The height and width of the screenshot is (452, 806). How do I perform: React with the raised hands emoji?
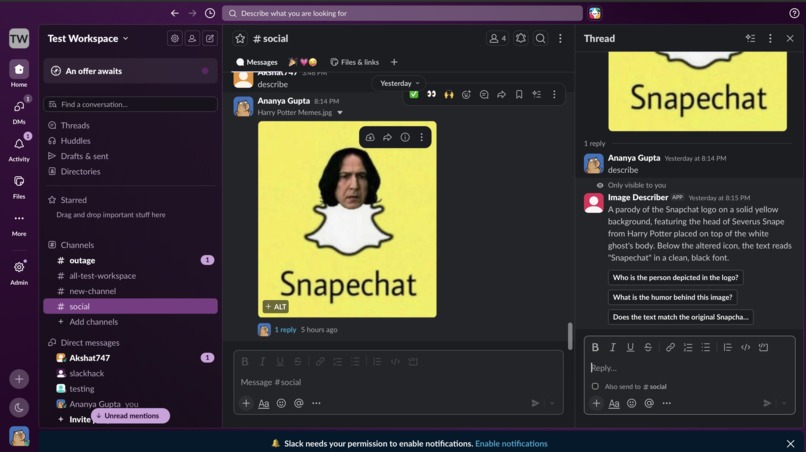(449, 94)
